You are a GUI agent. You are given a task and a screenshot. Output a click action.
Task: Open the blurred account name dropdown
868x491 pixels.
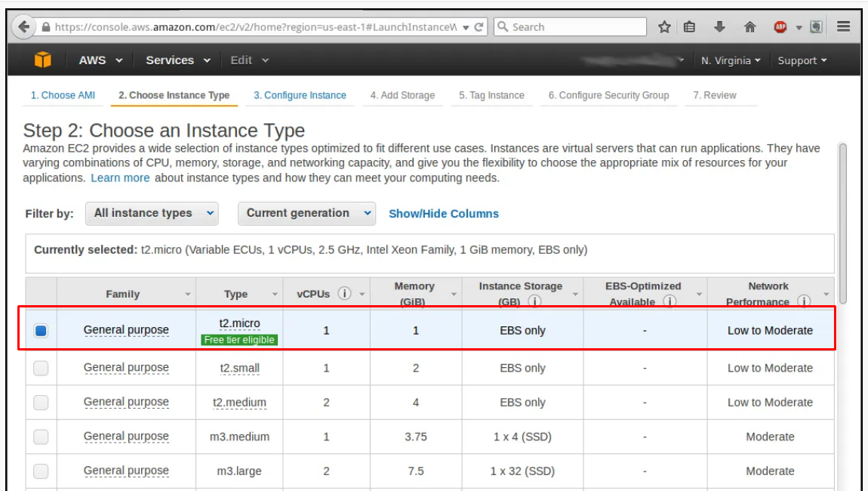633,60
